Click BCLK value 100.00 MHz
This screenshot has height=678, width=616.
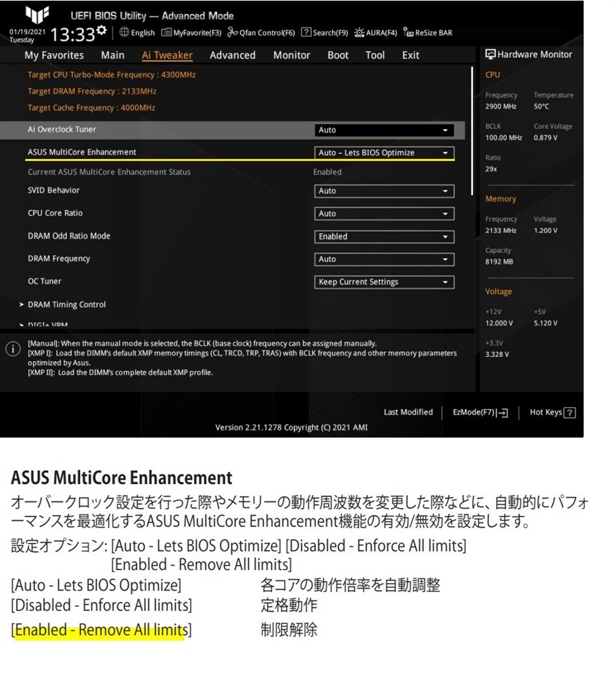[503, 138]
